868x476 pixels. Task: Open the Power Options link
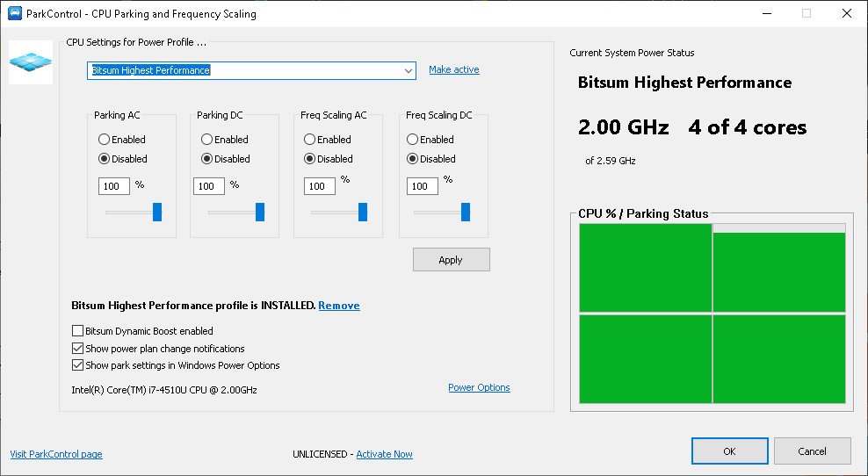(479, 387)
